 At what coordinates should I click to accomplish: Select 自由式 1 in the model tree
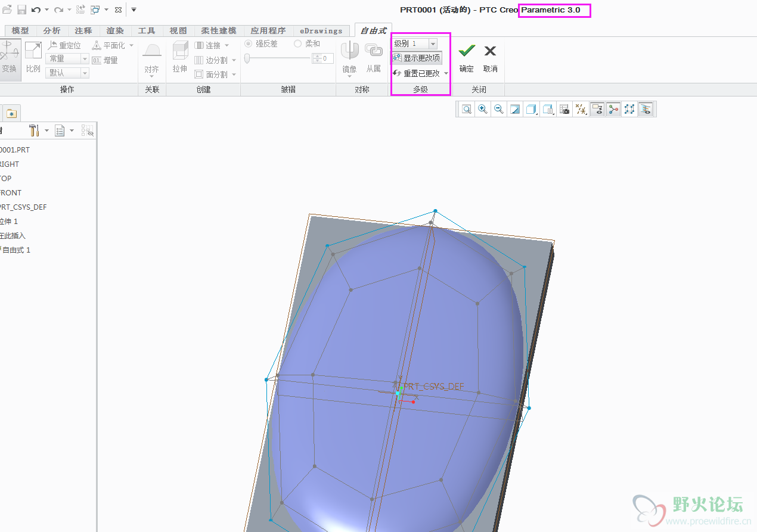(x=16, y=250)
